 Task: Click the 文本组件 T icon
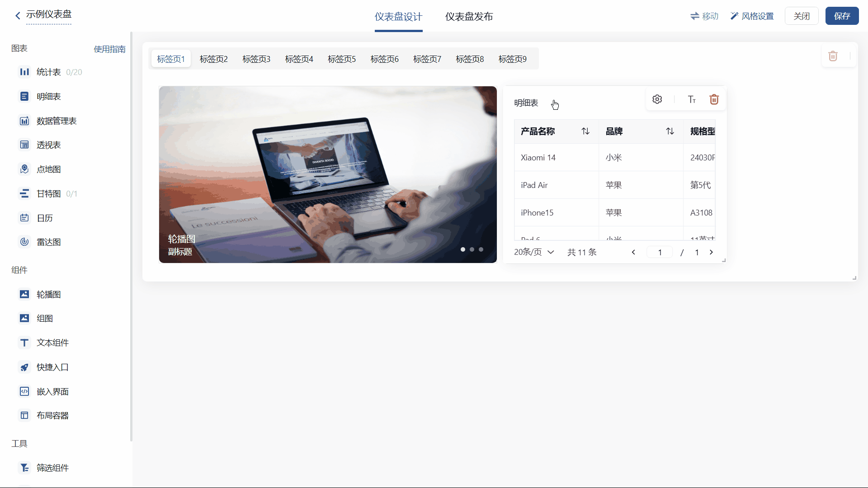point(24,343)
